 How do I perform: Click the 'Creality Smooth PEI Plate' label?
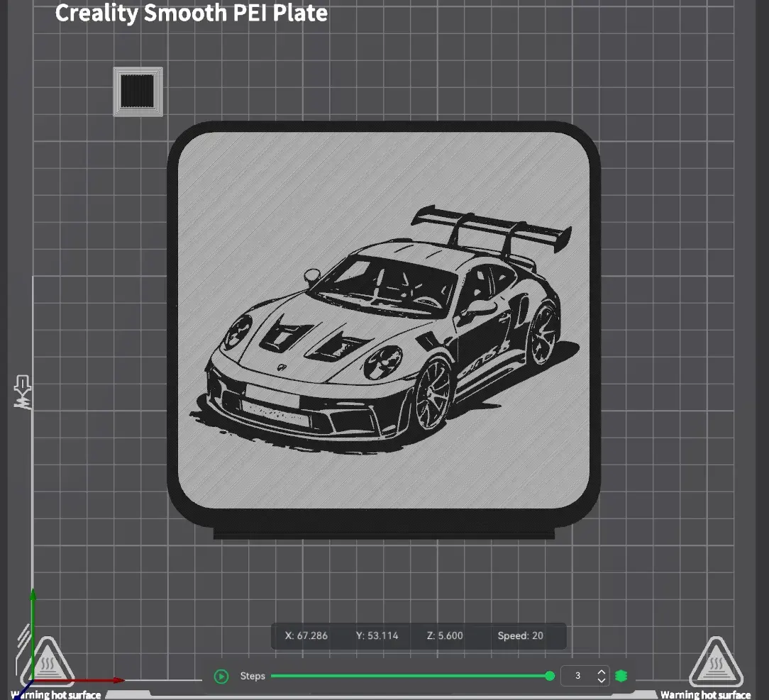[x=192, y=13]
